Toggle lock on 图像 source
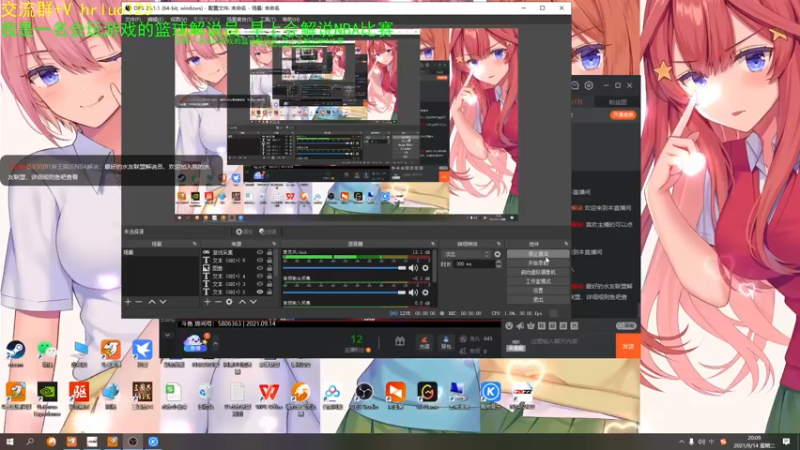This screenshot has height=450, width=800. (x=269, y=268)
